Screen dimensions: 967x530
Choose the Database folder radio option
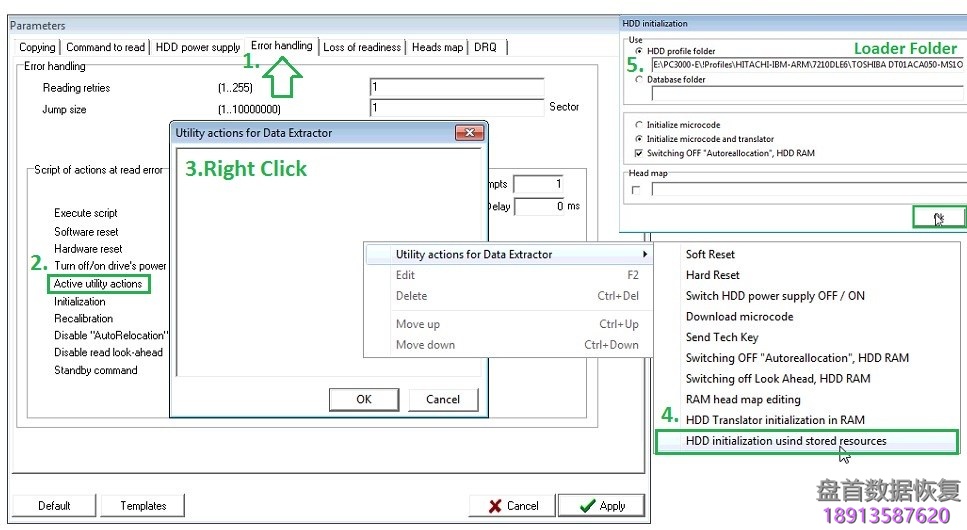coord(640,80)
